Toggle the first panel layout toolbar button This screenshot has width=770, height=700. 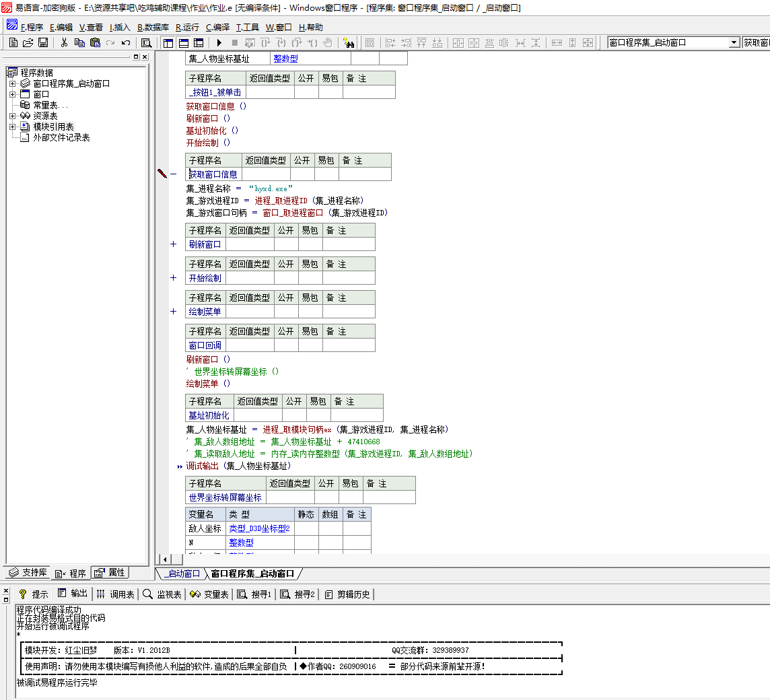pyautogui.click(x=168, y=42)
